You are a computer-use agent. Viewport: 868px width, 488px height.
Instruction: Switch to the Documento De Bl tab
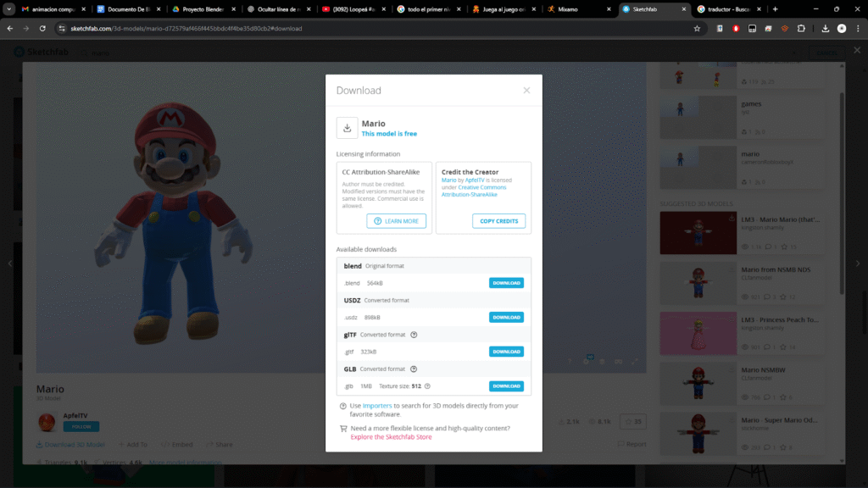[129, 8]
